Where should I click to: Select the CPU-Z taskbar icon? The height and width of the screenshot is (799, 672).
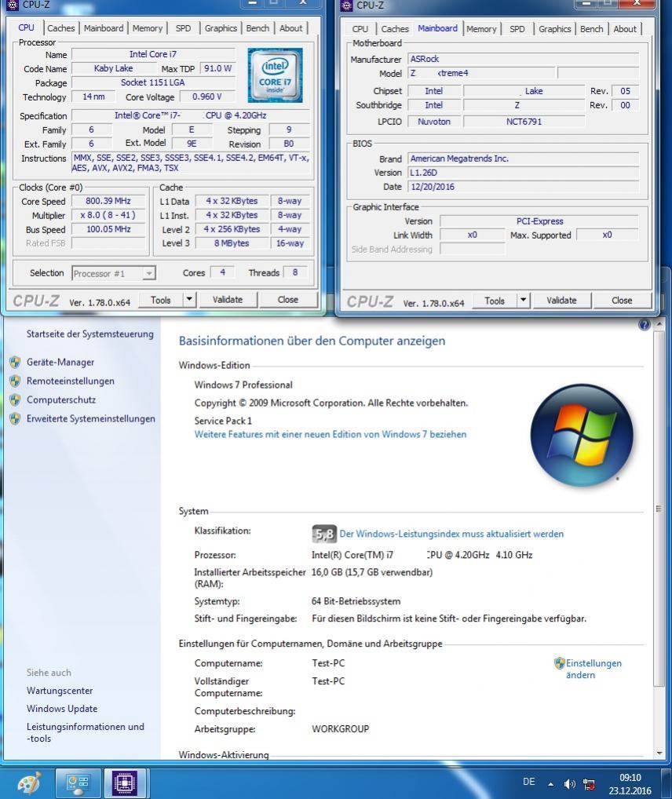point(126,783)
